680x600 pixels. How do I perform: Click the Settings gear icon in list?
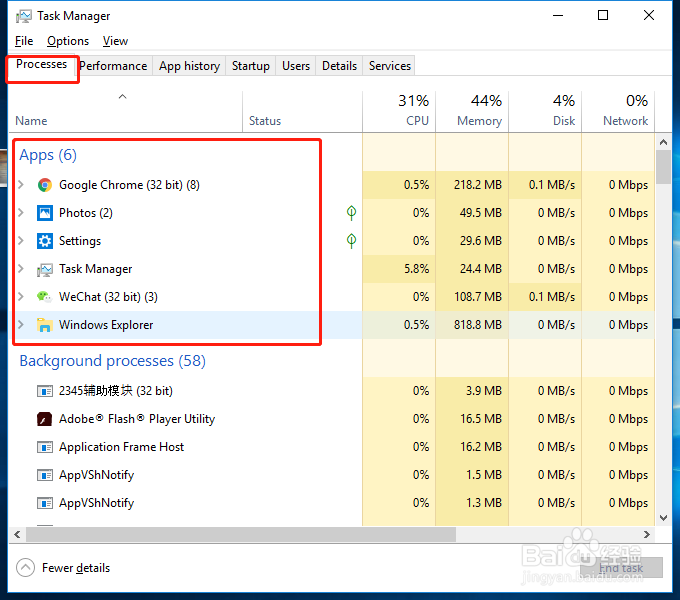pos(45,241)
